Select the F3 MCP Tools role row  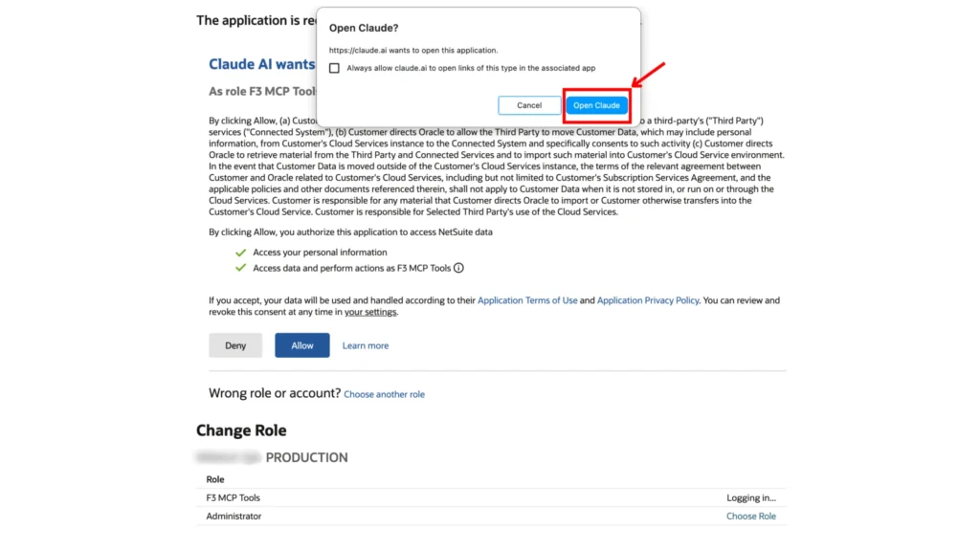[234, 497]
